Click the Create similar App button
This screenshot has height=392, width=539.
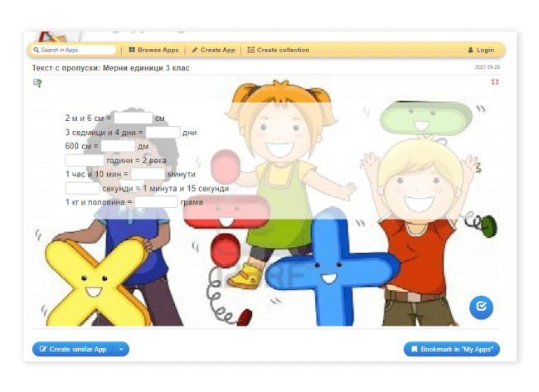point(72,349)
